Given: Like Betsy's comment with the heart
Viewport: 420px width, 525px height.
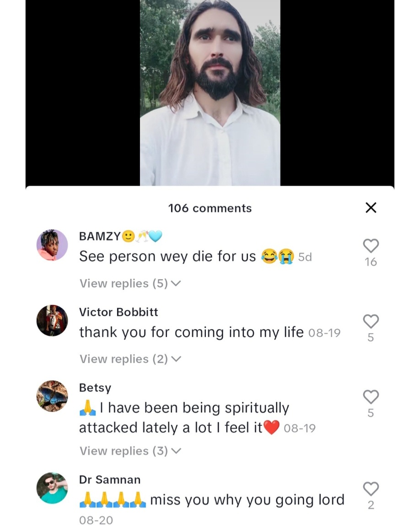Looking at the screenshot, I should (x=371, y=397).
